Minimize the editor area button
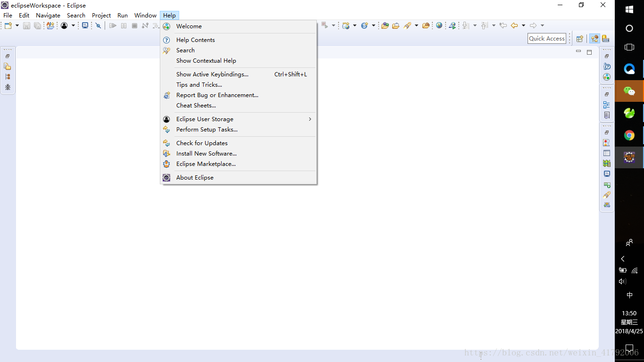Screen dimensions: 644x362 (x=578, y=51)
